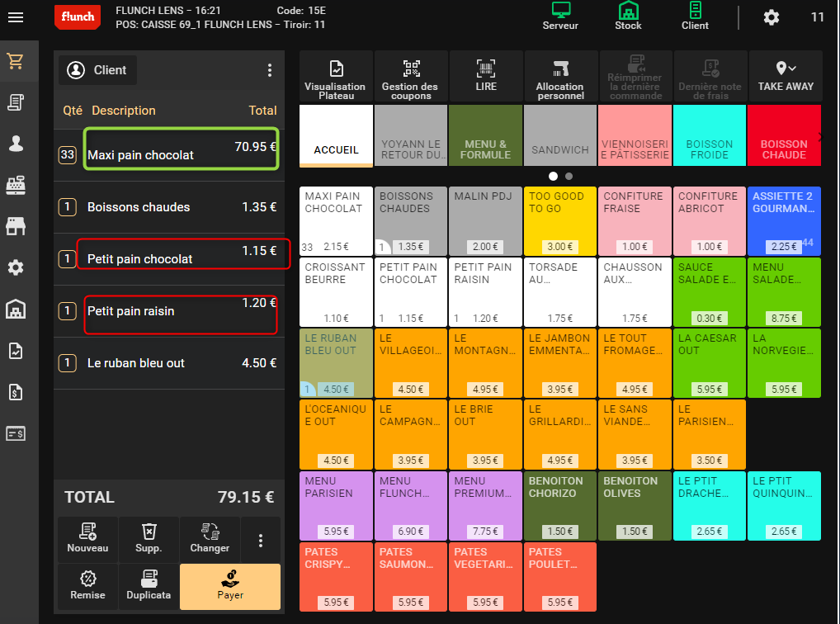This screenshot has height=624, width=840.
Task: Select Le ruban bleu out order line
Action: point(169,363)
